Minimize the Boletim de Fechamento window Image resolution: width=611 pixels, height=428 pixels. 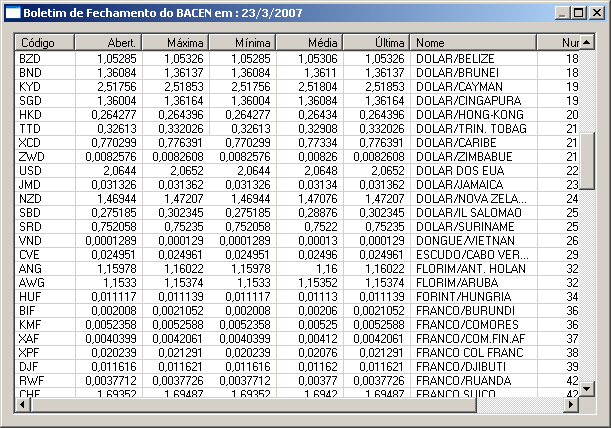561,12
